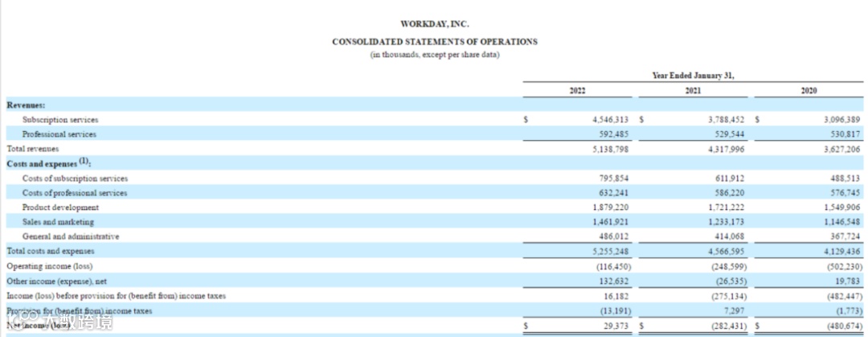This screenshot has width=868, height=337.
Task: Select the Total costs and expenses label
Action: point(51,251)
